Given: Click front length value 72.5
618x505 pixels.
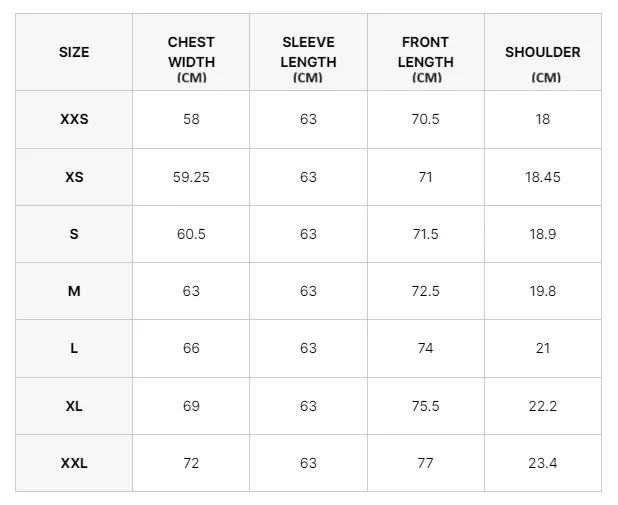Looking at the screenshot, I should (426, 291).
